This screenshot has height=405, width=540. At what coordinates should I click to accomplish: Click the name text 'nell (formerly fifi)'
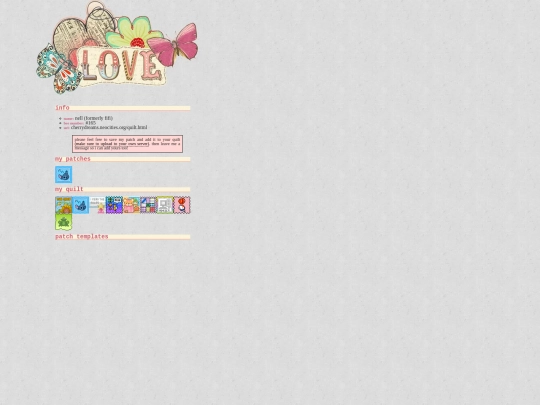pos(94,118)
